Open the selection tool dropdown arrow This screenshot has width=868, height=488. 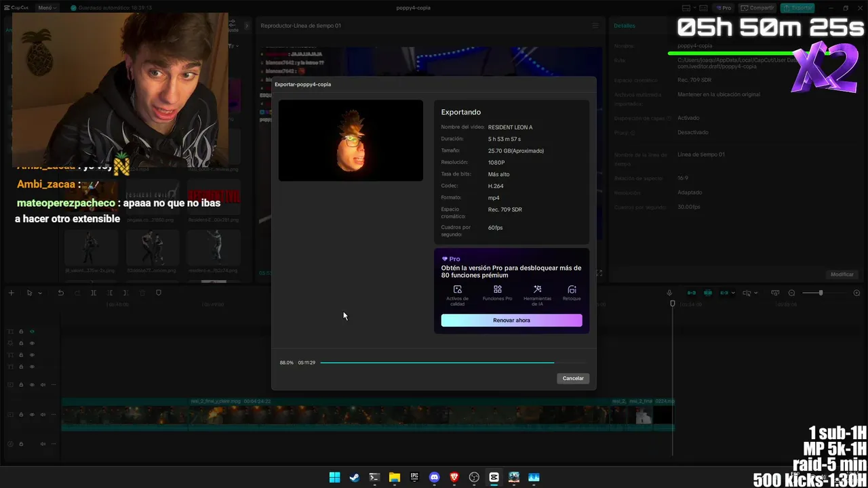(40, 293)
